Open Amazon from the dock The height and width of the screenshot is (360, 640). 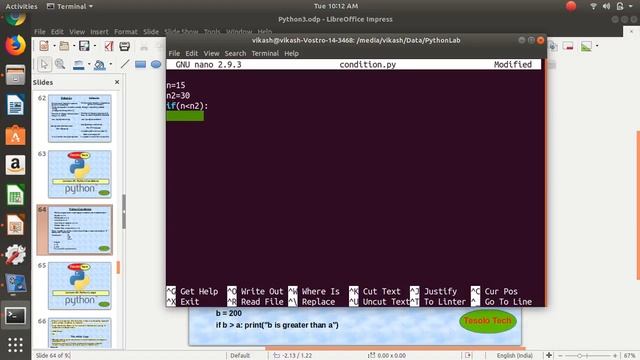15,165
